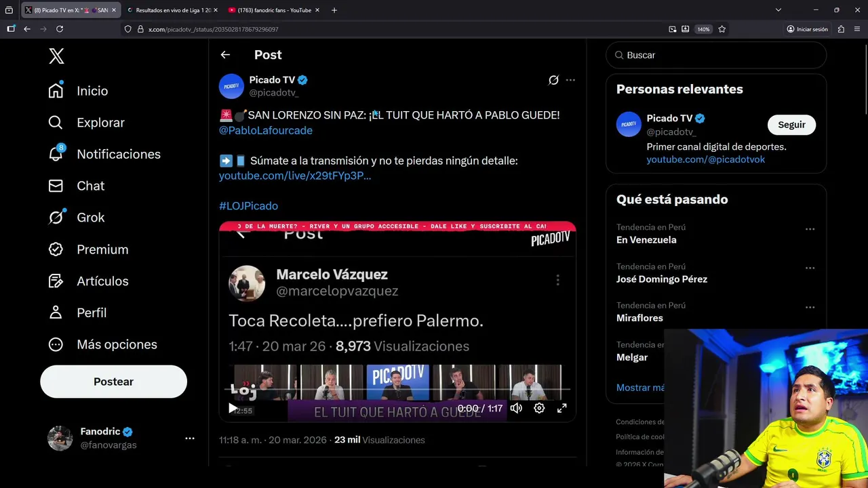Click the Marcelo Vázquez avatar in video
Viewport: 868px width, 488px height.
247,283
